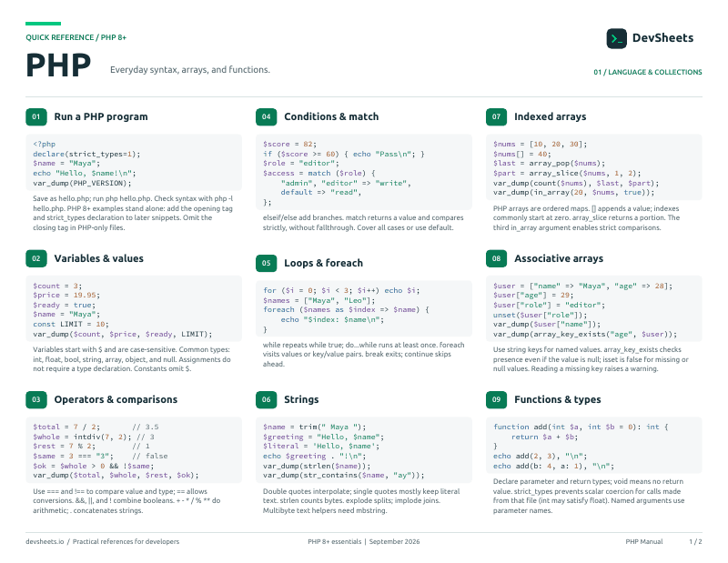Click the Double quotes interpolate description

pos(361,501)
